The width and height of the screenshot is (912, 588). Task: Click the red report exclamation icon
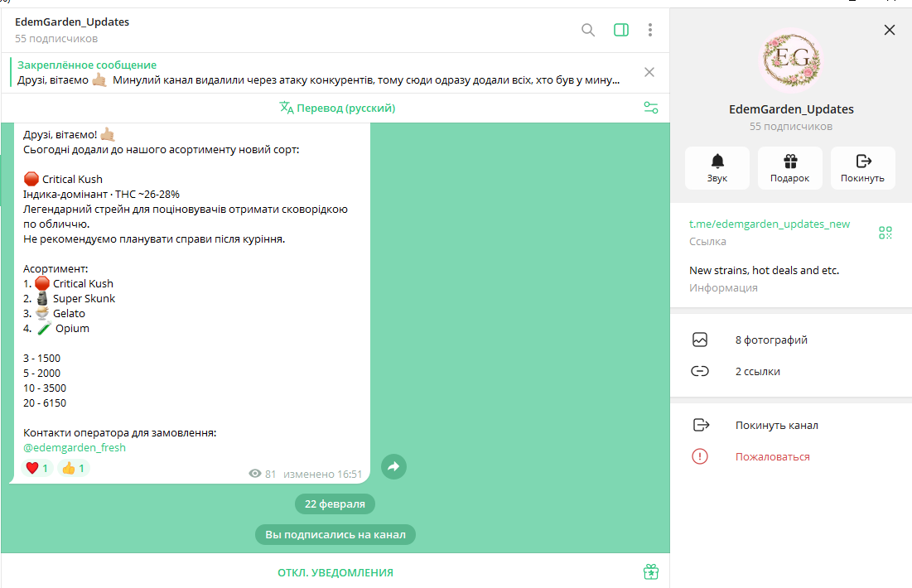pyautogui.click(x=700, y=456)
